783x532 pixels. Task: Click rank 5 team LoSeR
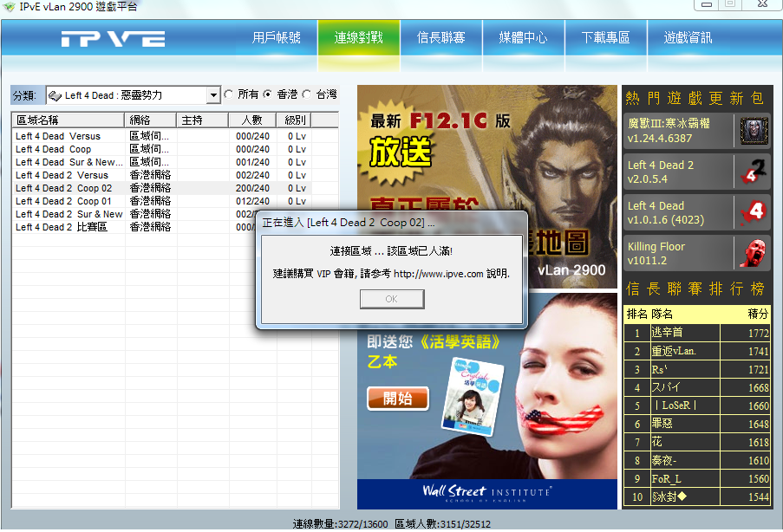pos(675,405)
